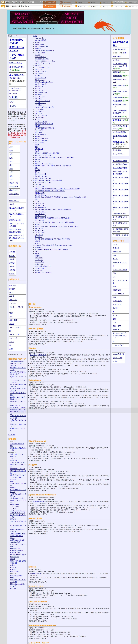Image resolution: width=138 pixels, height=644 pixels.
Task: Open 新しい言葉を報告！ in the right sidebar
Action: point(120,44)
